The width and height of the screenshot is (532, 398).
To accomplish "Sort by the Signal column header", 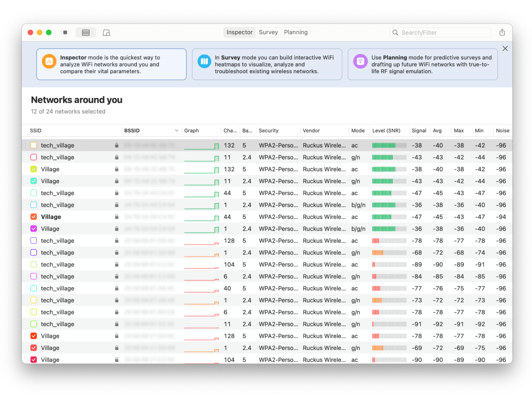I will 418,130.
